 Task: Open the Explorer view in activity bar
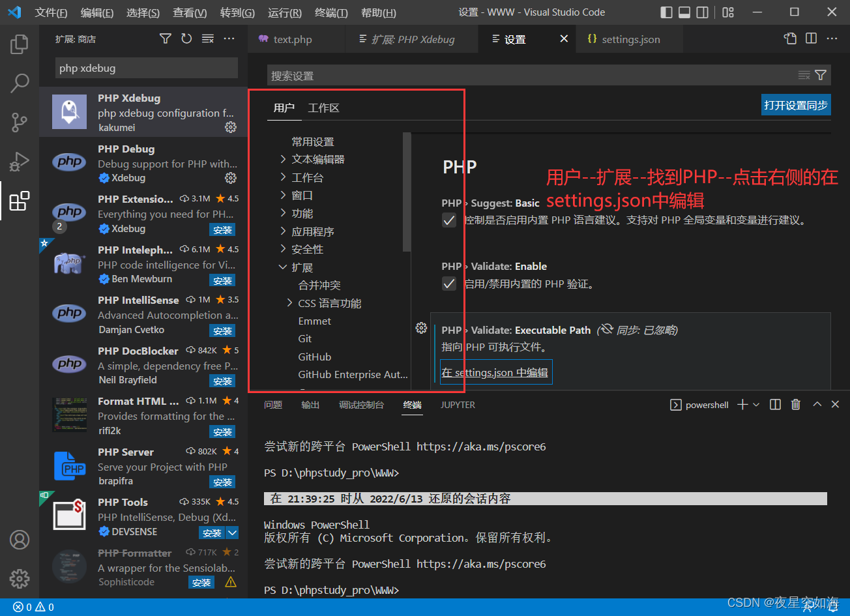(20, 44)
